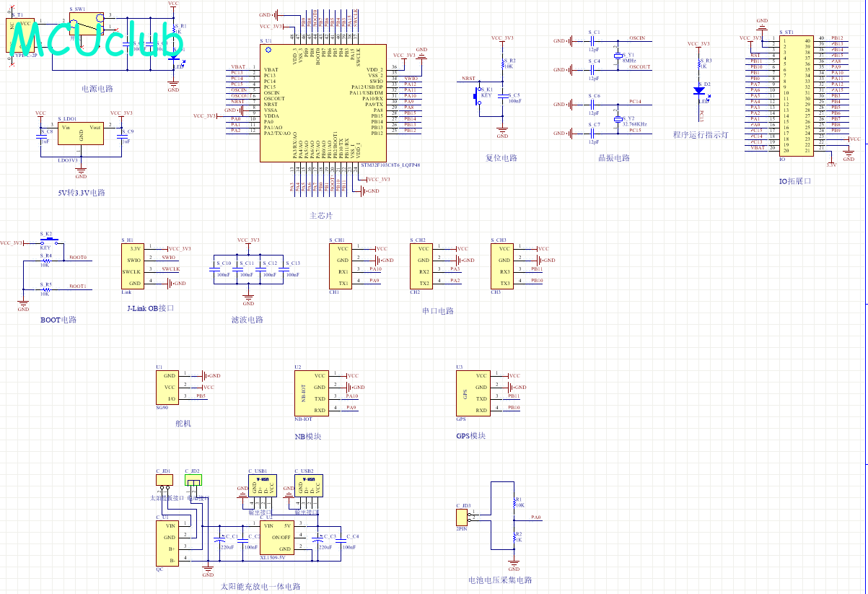Click the 电源电路 section label
This screenshot has width=868, height=594.
pyautogui.click(x=97, y=89)
